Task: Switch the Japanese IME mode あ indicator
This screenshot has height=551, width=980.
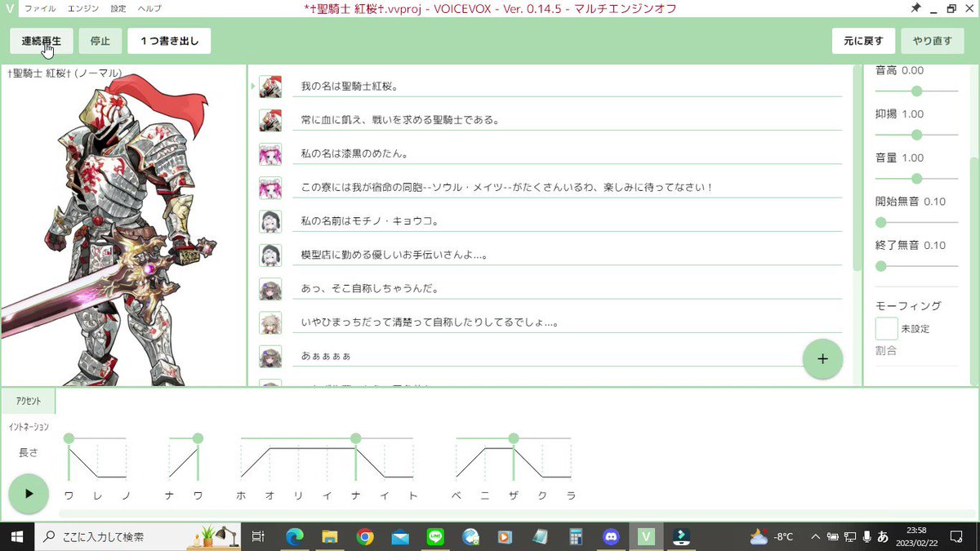Action: [883, 536]
